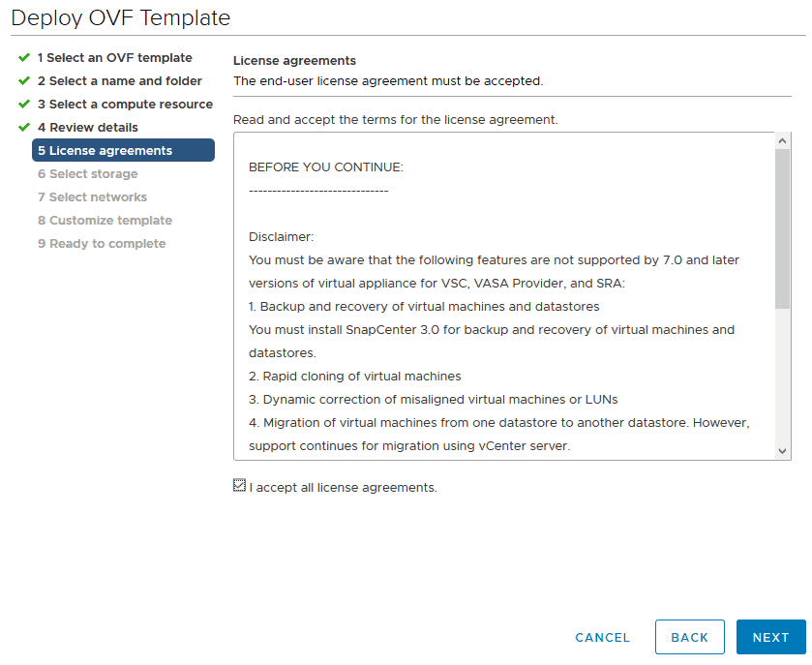Click step 8 Customize template
Screen dimensions: 812x665
(x=105, y=221)
